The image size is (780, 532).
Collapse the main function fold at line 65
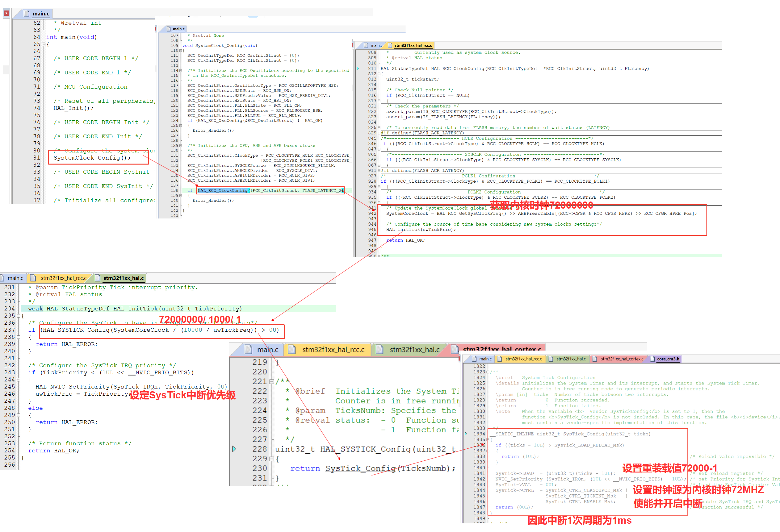44,44
